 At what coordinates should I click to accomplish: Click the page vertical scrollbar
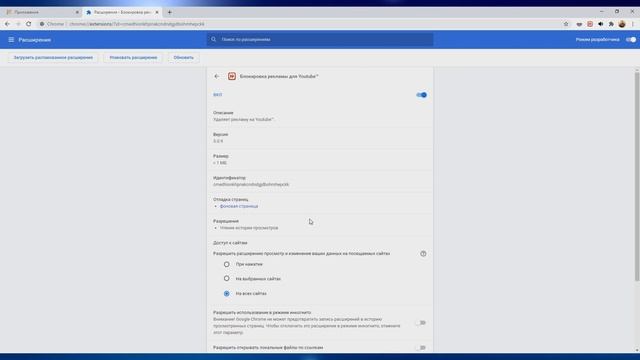pos(637,176)
